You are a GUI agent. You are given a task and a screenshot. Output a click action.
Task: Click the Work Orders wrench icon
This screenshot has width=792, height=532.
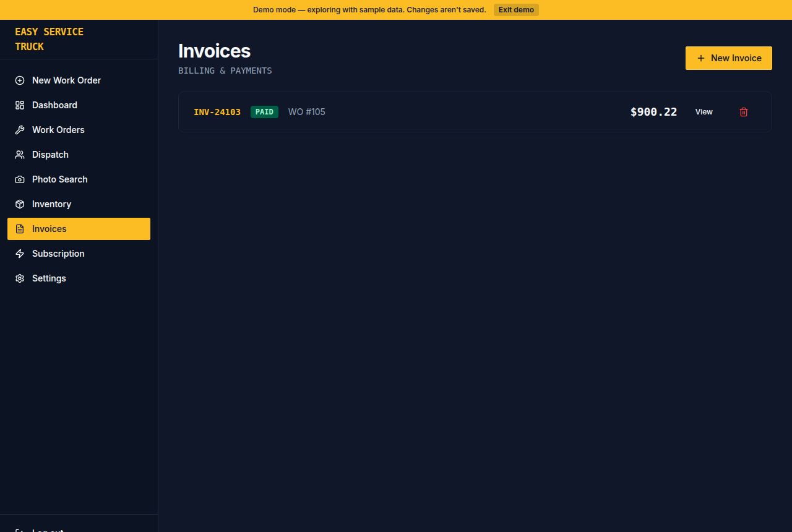20,130
